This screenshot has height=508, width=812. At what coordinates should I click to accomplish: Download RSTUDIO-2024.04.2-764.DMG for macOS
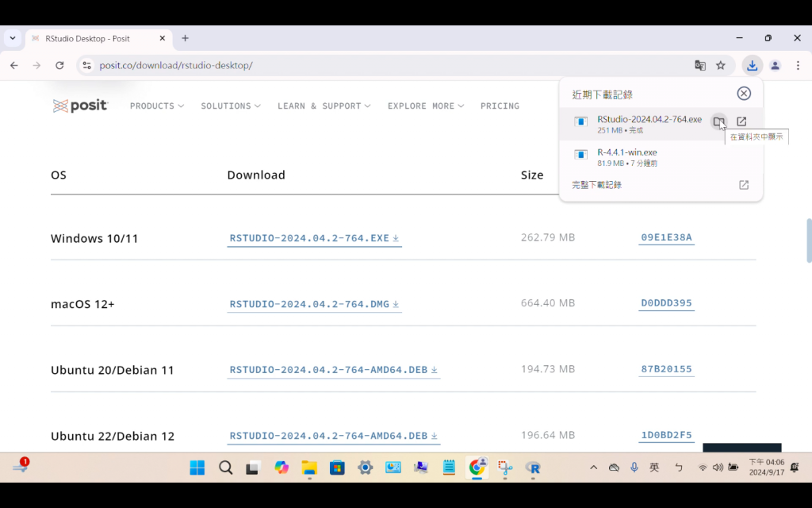(x=314, y=304)
